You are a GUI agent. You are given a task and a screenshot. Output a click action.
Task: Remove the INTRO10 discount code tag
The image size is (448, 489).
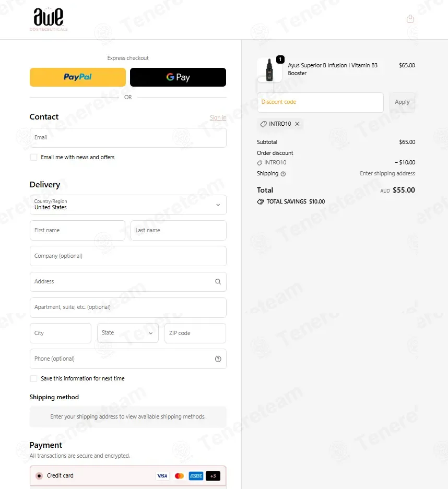point(297,124)
